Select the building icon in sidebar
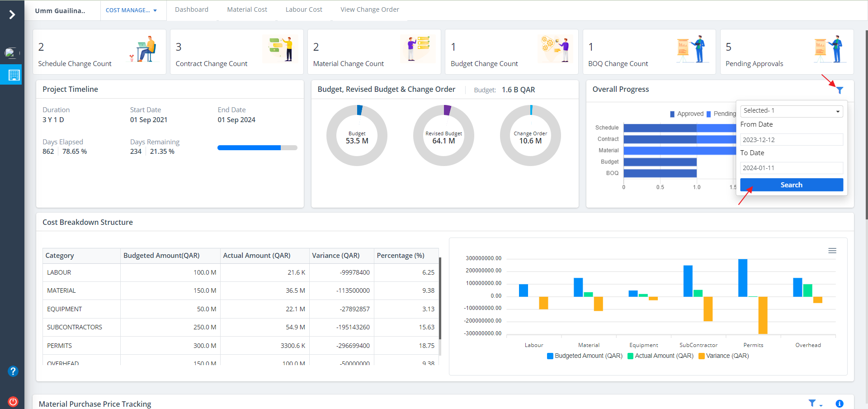Image resolution: width=868 pixels, height=409 pixels. point(14,75)
